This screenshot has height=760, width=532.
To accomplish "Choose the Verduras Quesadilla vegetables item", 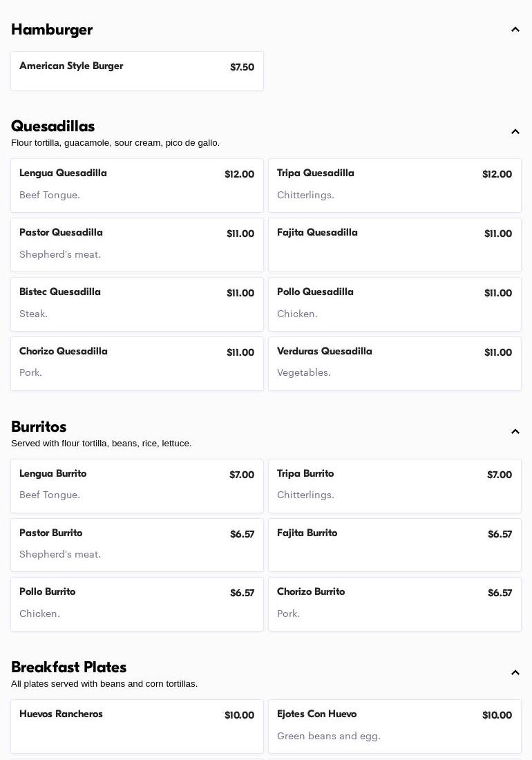I will click(395, 363).
